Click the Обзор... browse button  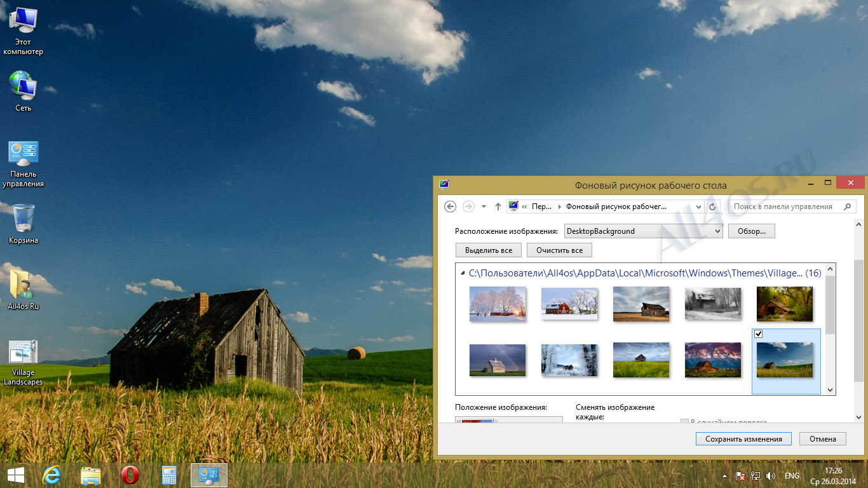coord(752,231)
